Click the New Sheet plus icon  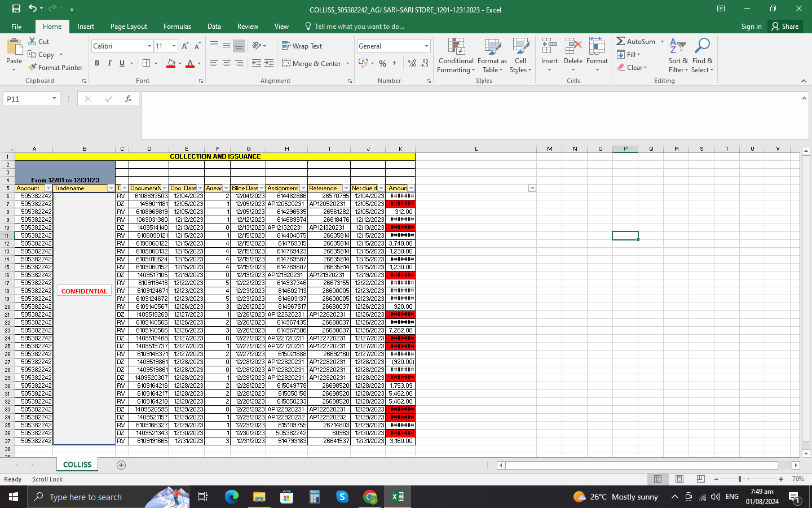121,465
